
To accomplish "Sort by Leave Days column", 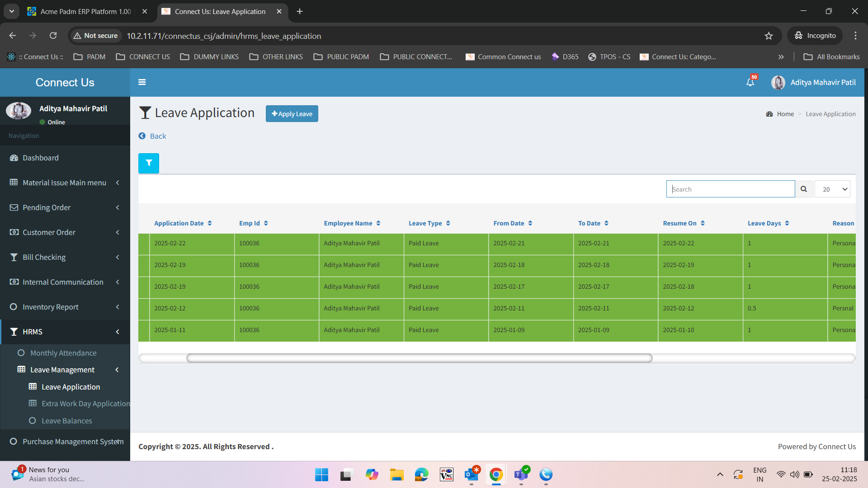I will point(769,223).
